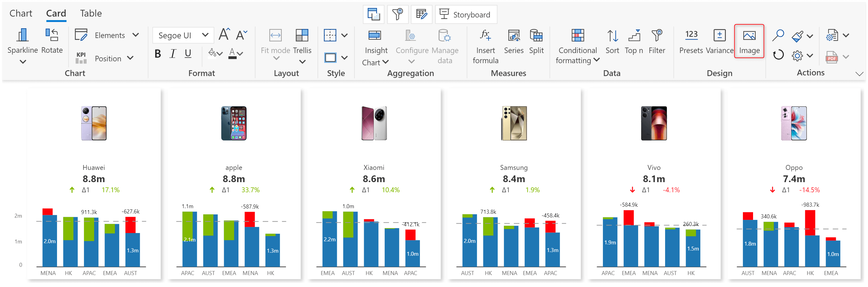Click the search magnifier icon

[x=778, y=35]
